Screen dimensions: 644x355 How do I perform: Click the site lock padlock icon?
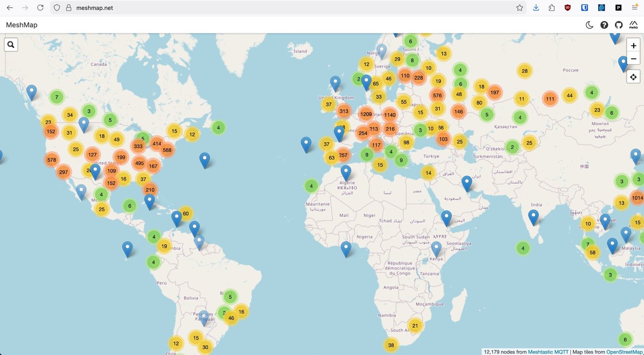pyautogui.click(x=69, y=8)
